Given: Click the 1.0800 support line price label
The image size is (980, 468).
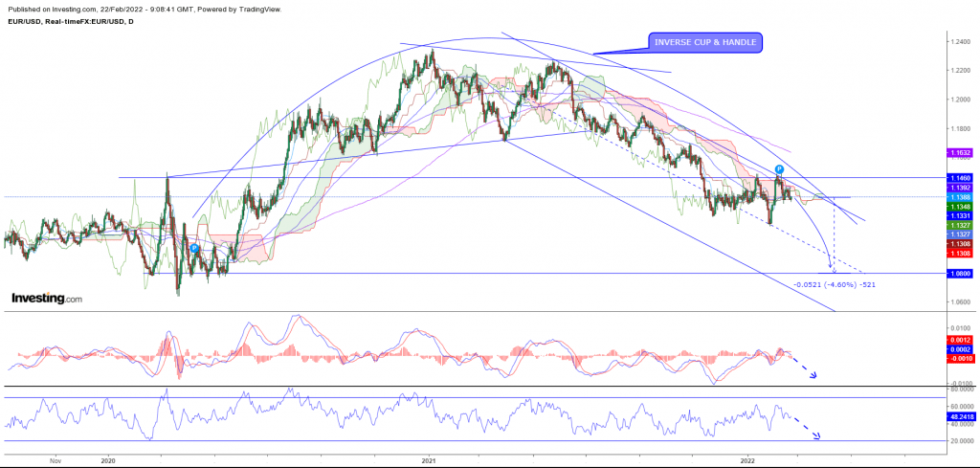Looking at the screenshot, I should coord(959,273).
